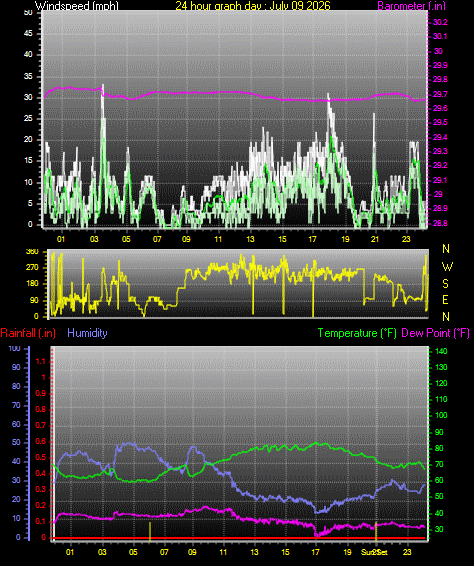The width and height of the screenshot is (474, 566).
Task: Click the Windspeed (mph) axis title
Action: tap(77, 6)
